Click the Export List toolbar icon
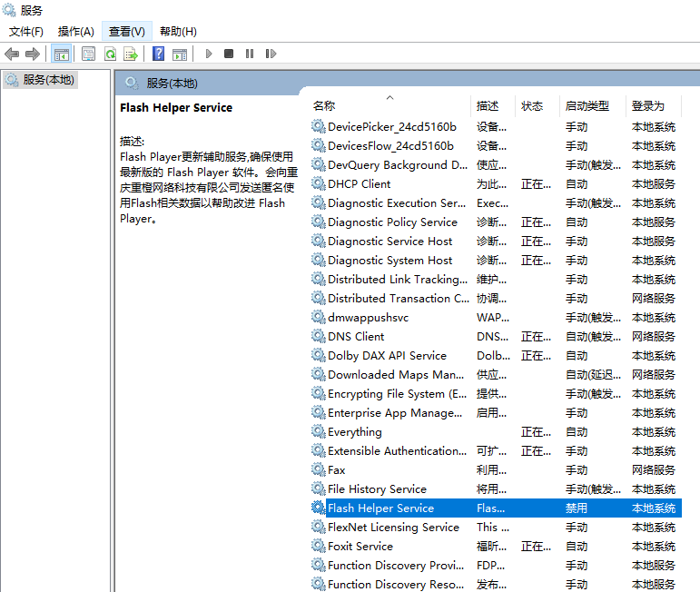The image size is (700, 592). tap(131, 54)
